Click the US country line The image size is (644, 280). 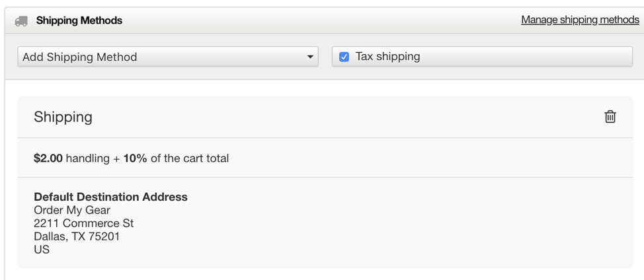click(42, 249)
